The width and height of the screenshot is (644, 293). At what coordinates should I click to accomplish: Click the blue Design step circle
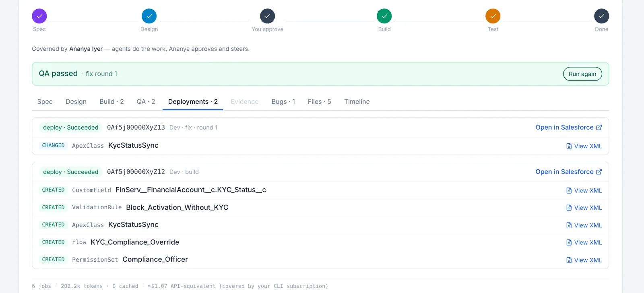[x=149, y=16]
